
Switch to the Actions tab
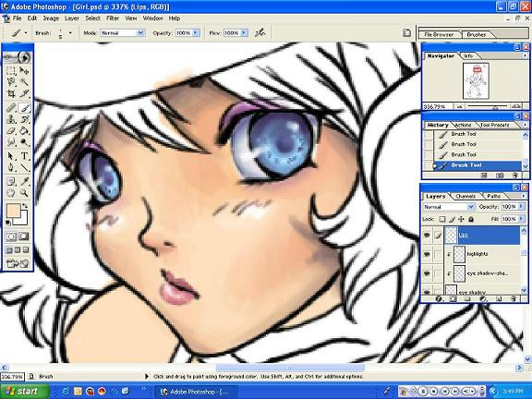click(463, 125)
